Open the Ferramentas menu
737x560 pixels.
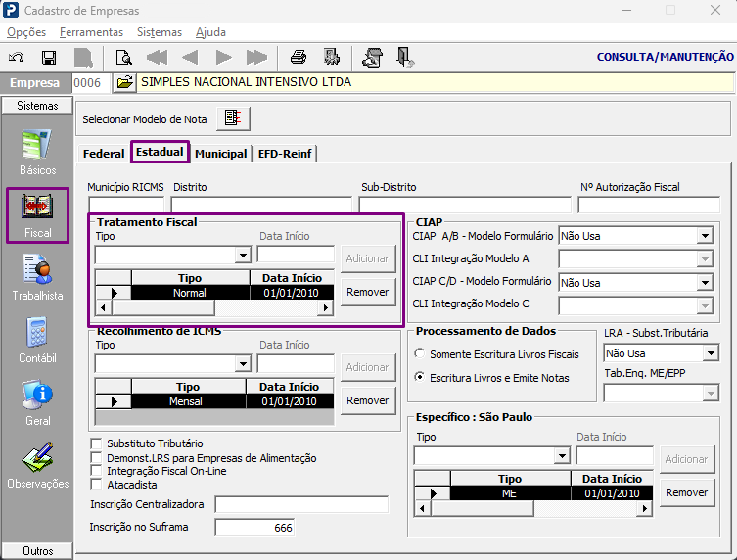pos(91,32)
